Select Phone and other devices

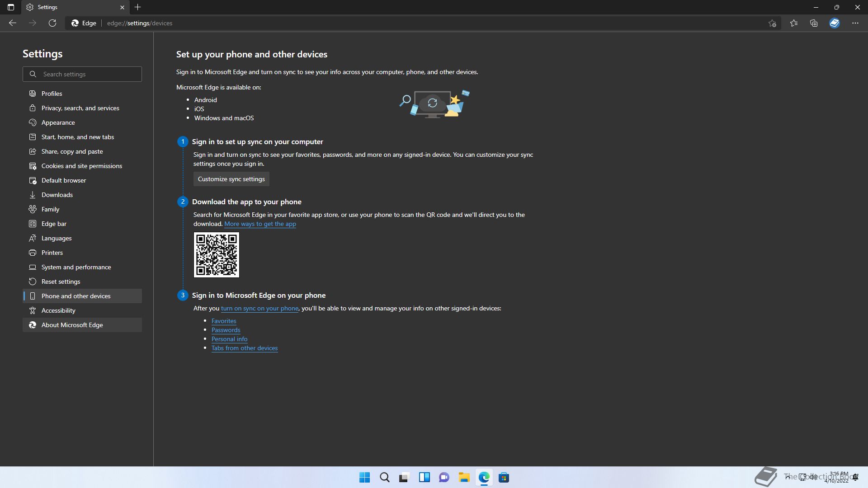(x=82, y=296)
